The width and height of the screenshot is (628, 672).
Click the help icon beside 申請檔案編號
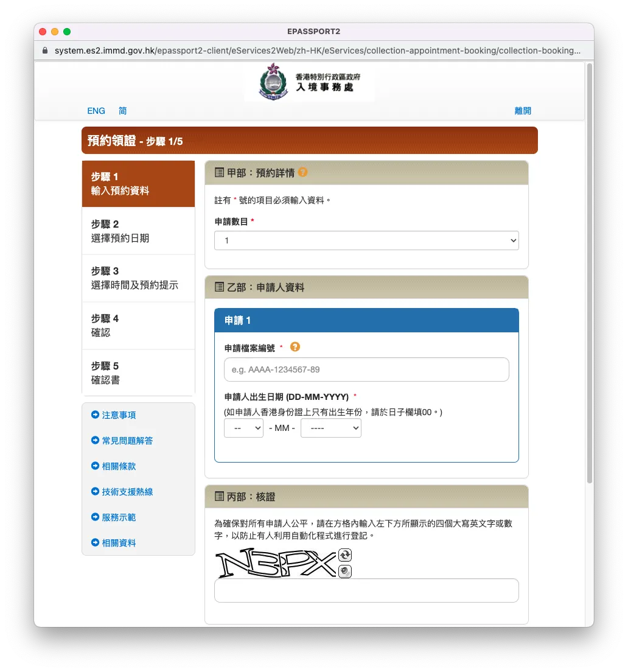pyautogui.click(x=295, y=347)
